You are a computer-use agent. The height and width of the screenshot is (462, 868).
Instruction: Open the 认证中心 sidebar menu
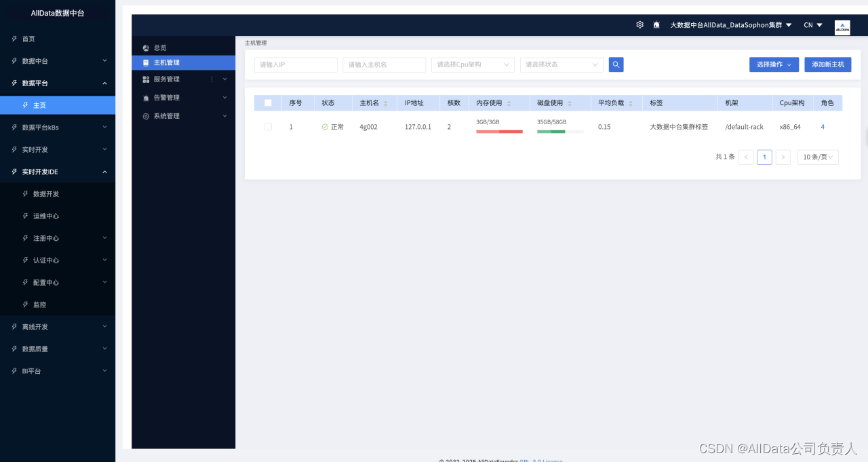tap(58, 261)
